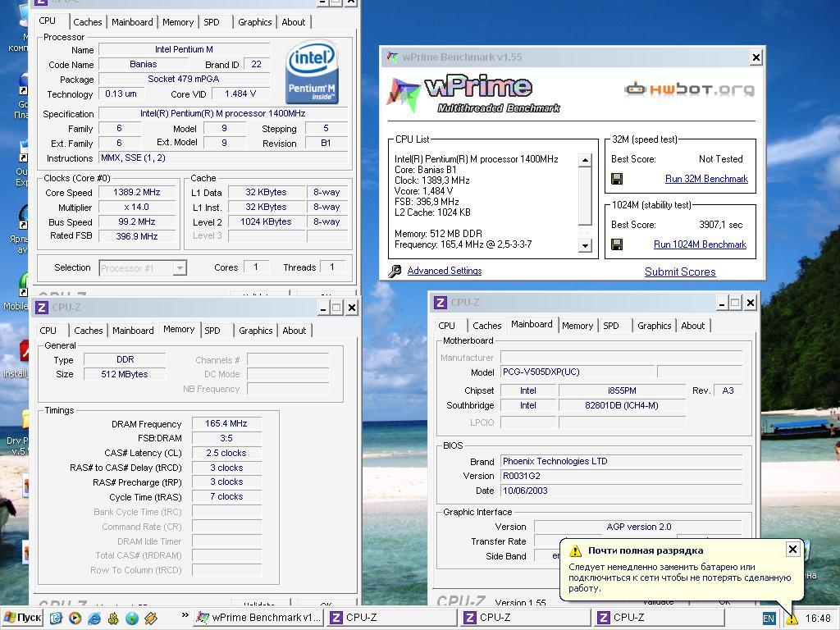This screenshot has height=630, width=840.
Task: Click the hwbot.org logo in wPrime
Action: tap(689, 89)
